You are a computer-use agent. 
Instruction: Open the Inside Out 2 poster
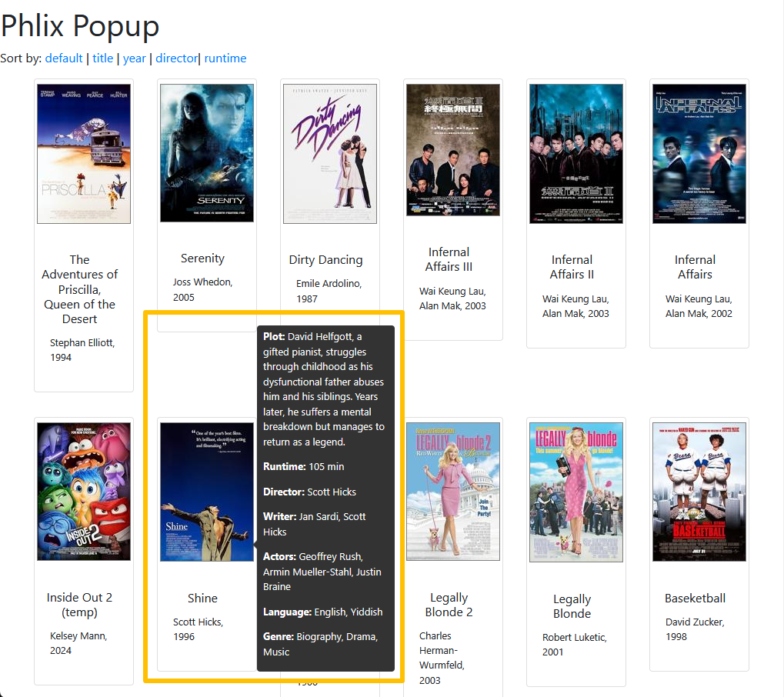click(84, 492)
